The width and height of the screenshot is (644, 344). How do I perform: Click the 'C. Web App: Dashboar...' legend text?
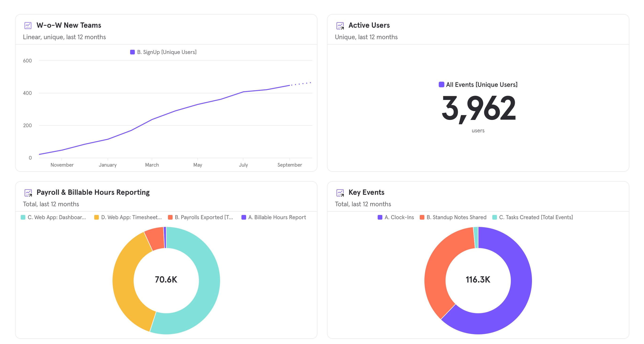pos(57,217)
